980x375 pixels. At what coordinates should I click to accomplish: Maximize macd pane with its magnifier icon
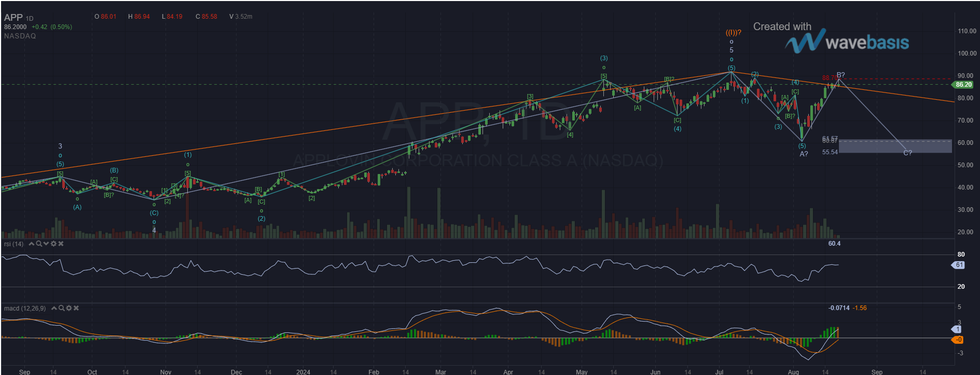tap(61, 308)
